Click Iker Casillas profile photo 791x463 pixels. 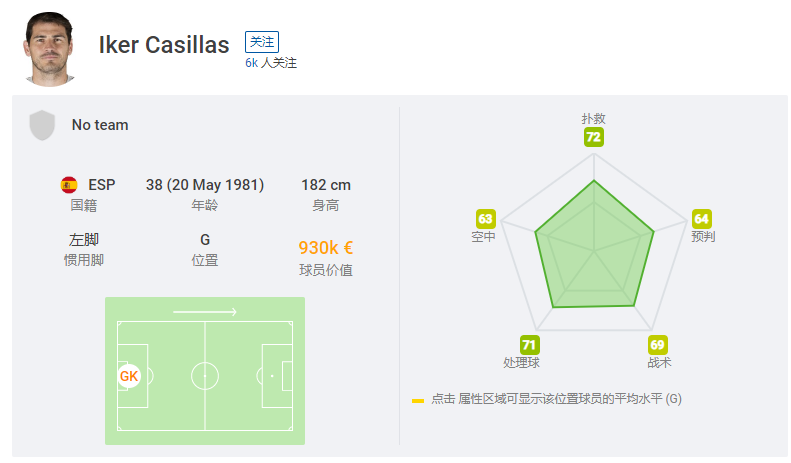tap(49, 49)
